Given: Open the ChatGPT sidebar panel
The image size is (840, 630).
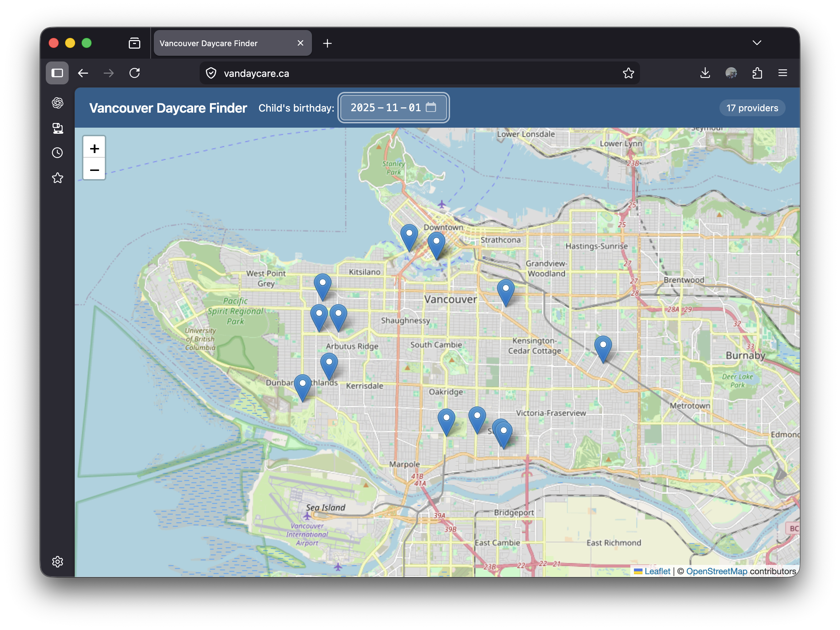Looking at the screenshot, I should pyautogui.click(x=57, y=103).
